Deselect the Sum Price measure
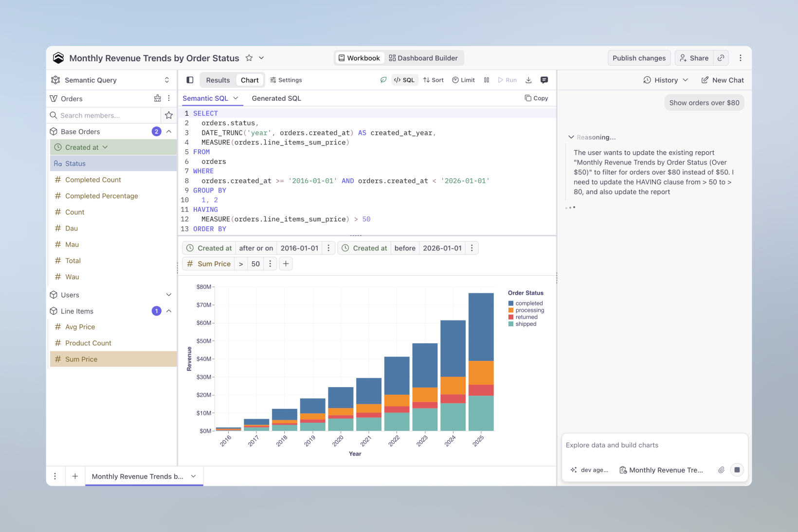Image resolution: width=798 pixels, height=532 pixels. (113, 359)
